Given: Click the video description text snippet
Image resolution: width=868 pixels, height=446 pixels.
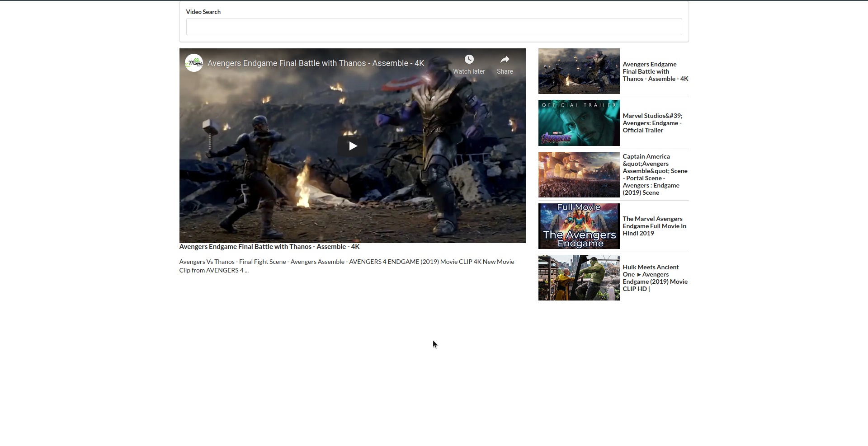Looking at the screenshot, I should pyautogui.click(x=346, y=266).
